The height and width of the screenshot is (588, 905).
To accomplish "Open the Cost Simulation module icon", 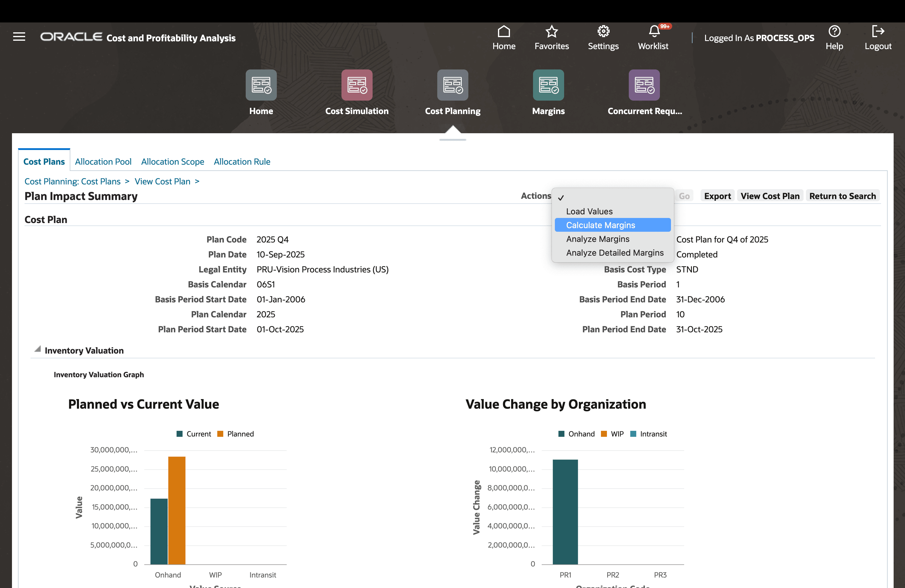I will 357,85.
